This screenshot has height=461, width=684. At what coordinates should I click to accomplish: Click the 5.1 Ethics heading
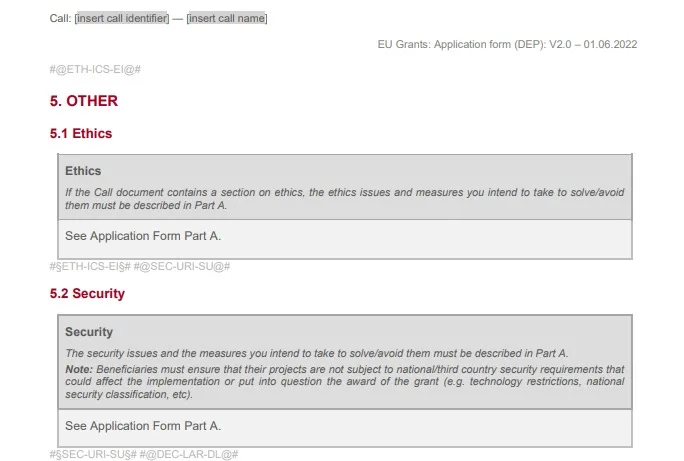tap(81, 133)
